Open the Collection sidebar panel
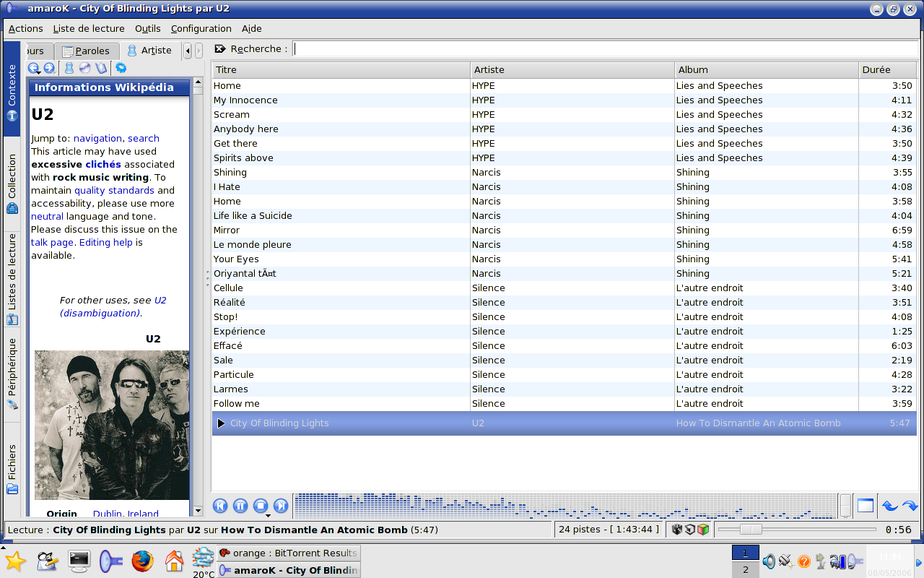Viewport: 924px width, 578px height. tap(12, 184)
